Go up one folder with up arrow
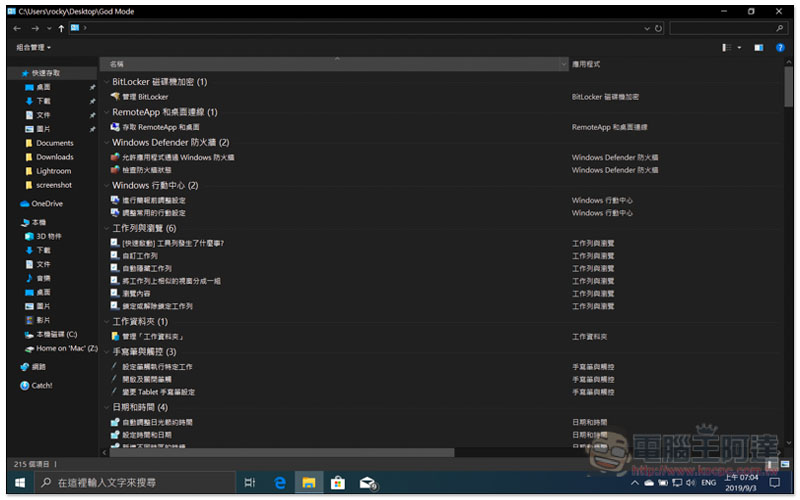This screenshot has height=500, width=800. coord(61,28)
